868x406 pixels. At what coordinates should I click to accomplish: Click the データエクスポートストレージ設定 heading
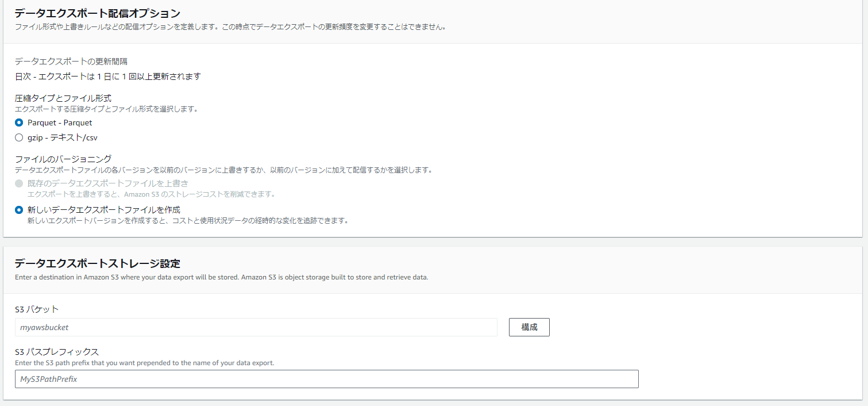click(97, 263)
